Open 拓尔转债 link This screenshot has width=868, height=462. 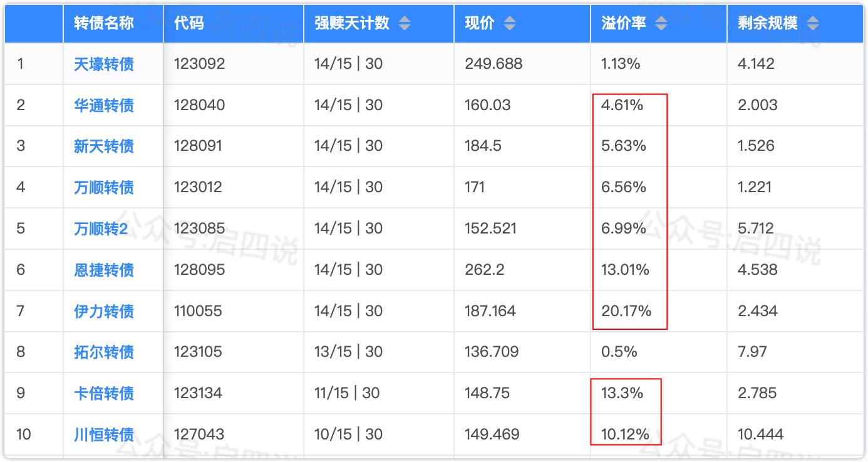104,352
